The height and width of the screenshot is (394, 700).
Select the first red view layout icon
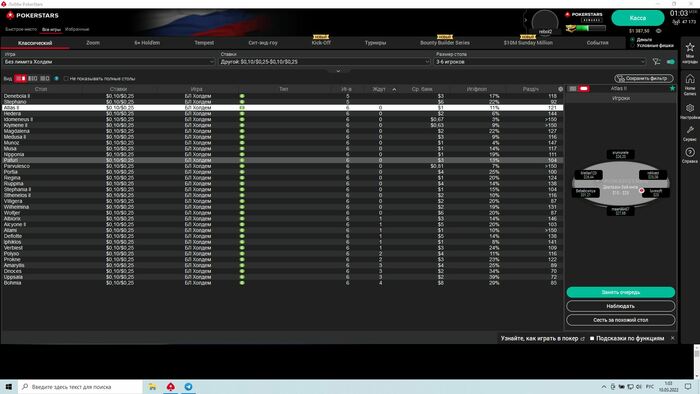pyautogui.click(x=20, y=78)
